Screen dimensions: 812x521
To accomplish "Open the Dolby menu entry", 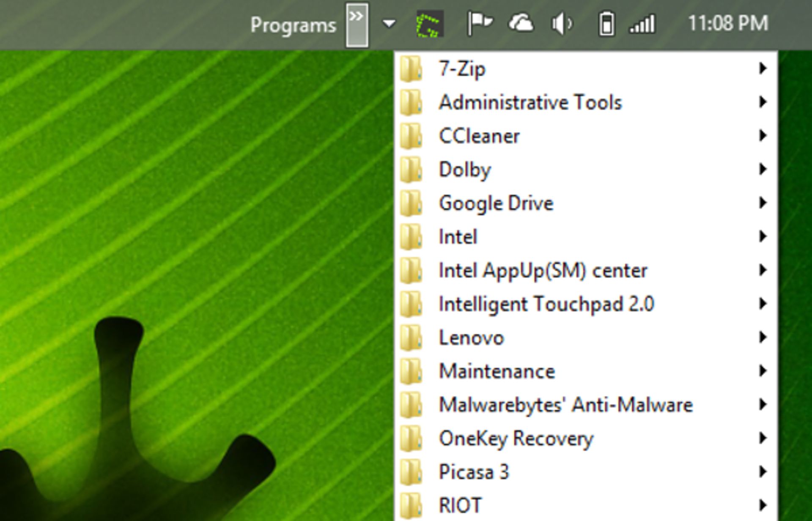I will pyautogui.click(x=586, y=169).
